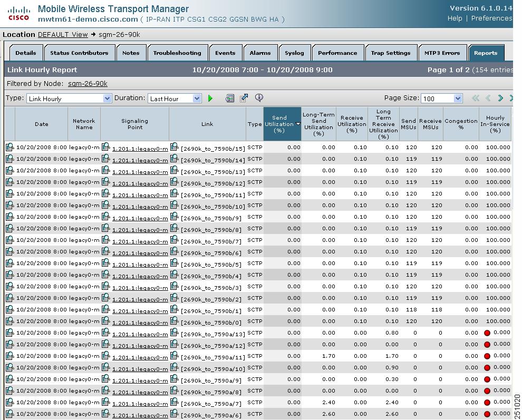The height and width of the screenshot is (420, 522).
Task: Open row icon left of date for 2690k_to_7590a/10
Action: click(x=9, y=367)
